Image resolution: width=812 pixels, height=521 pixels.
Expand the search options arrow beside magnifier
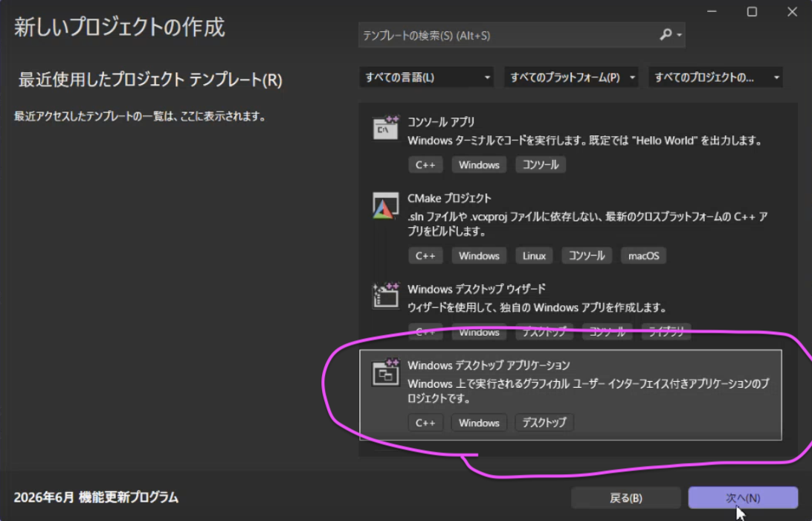coord(679,35)
